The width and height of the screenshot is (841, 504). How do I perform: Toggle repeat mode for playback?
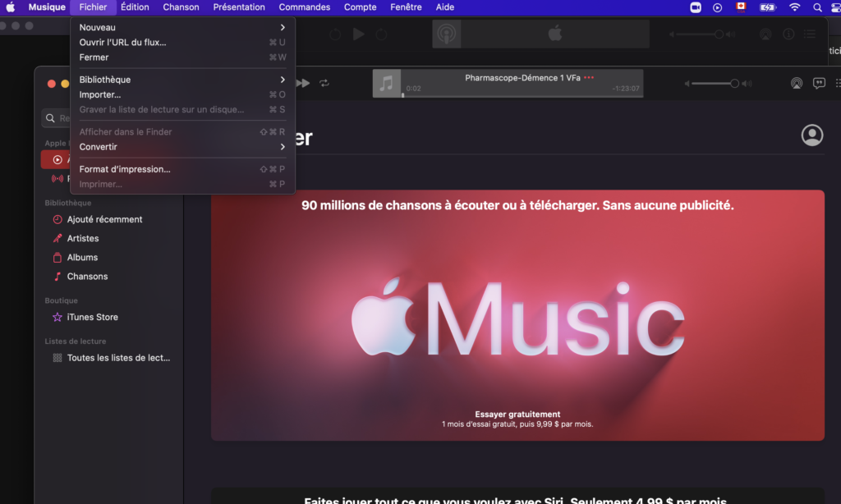[324, 83]
